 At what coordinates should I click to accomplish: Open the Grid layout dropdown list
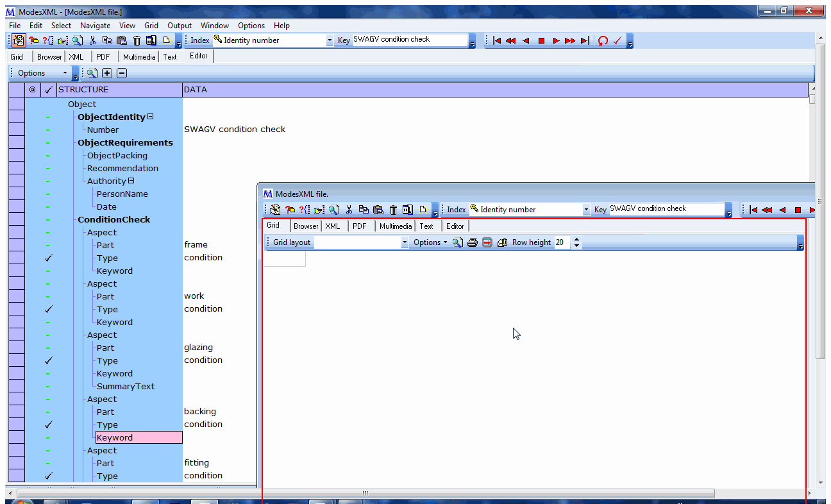pyautogui.click(x=405, y=242)
